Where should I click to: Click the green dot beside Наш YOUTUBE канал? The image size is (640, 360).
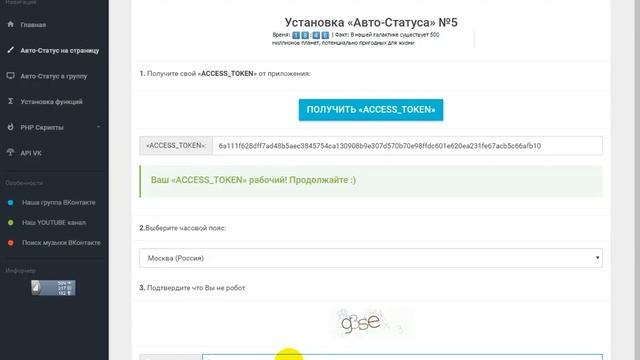point(11,222)
